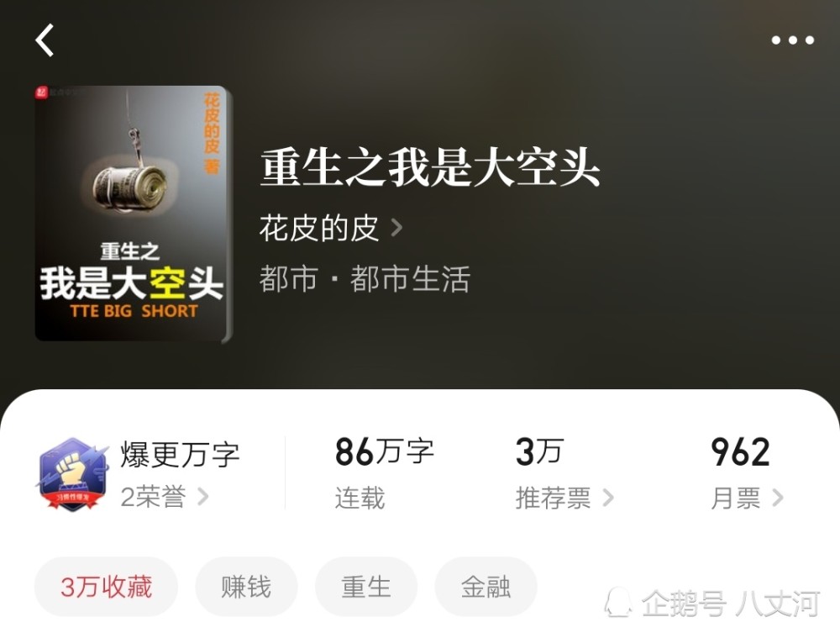Select the 重生 tag

pyautogui.click(x=366, y=587)
